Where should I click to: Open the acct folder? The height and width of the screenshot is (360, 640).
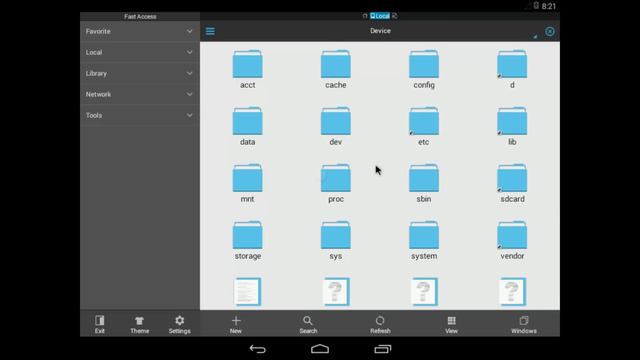(x=247, y=69)
